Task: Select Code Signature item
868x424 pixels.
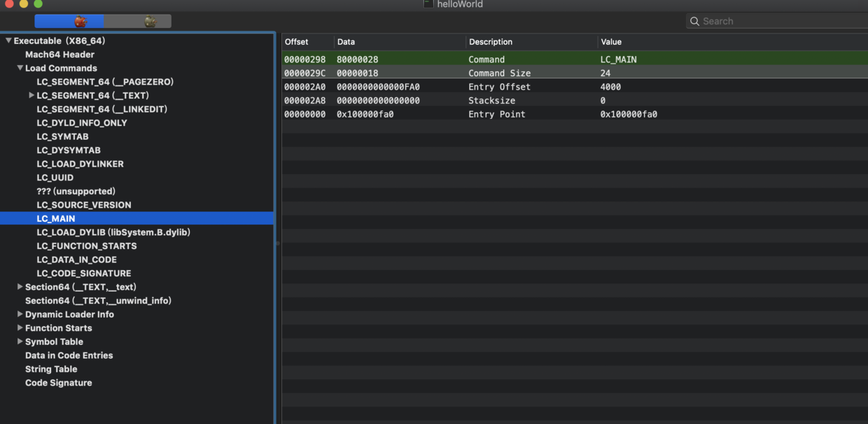Action: point(58,383)
